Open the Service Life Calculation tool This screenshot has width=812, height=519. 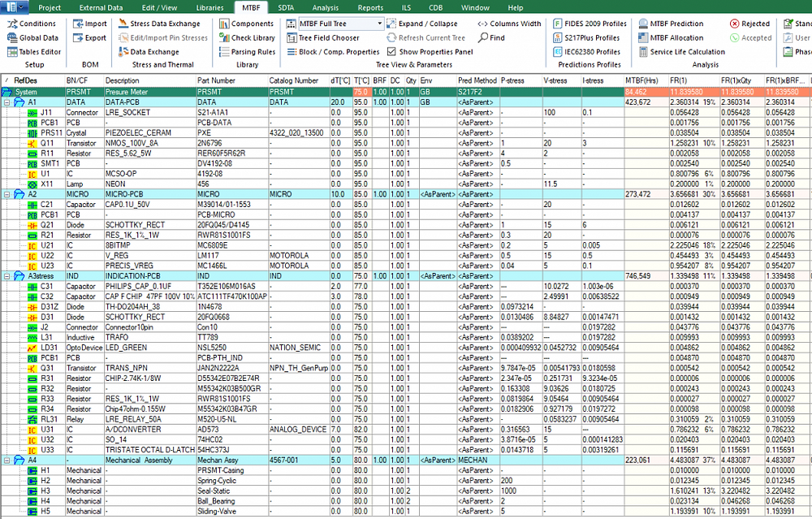tap(686, 51)
